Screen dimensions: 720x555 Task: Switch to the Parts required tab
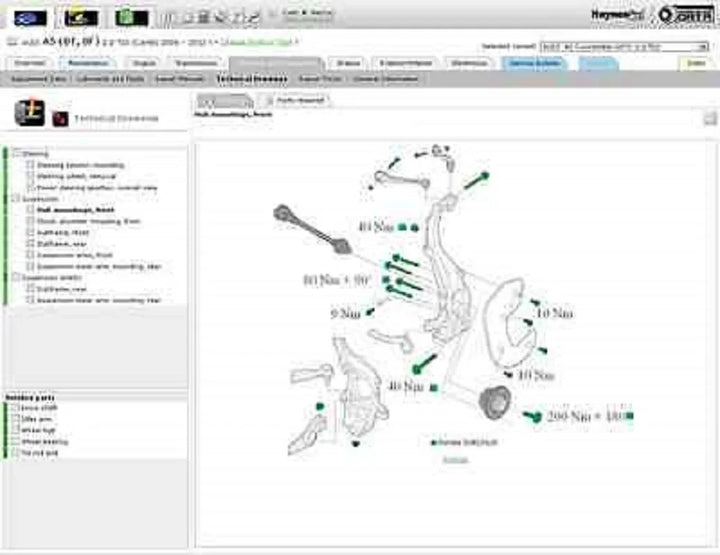pos(299,100)
